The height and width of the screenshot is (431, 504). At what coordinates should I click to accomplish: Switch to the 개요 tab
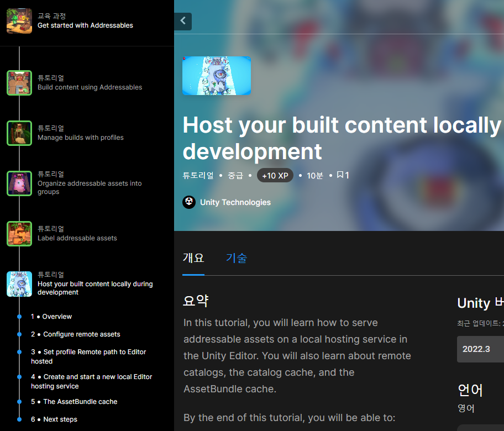pos(193,258)
